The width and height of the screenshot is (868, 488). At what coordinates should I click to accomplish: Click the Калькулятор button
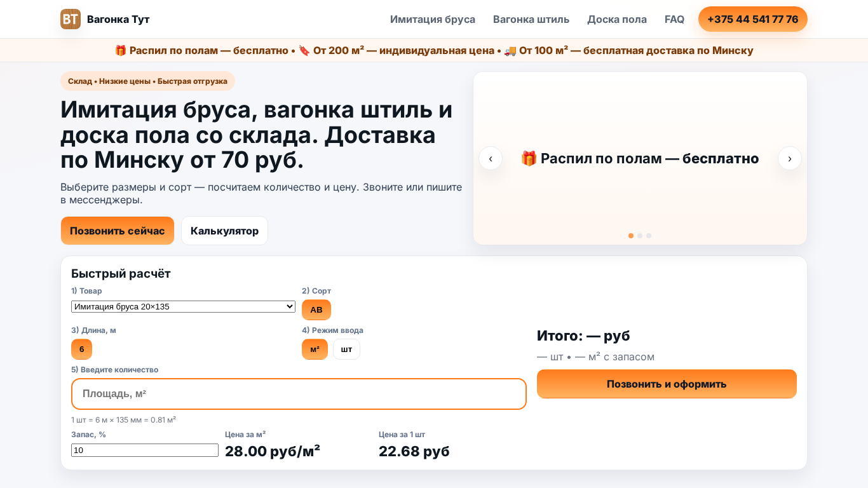tap(224, 231)
